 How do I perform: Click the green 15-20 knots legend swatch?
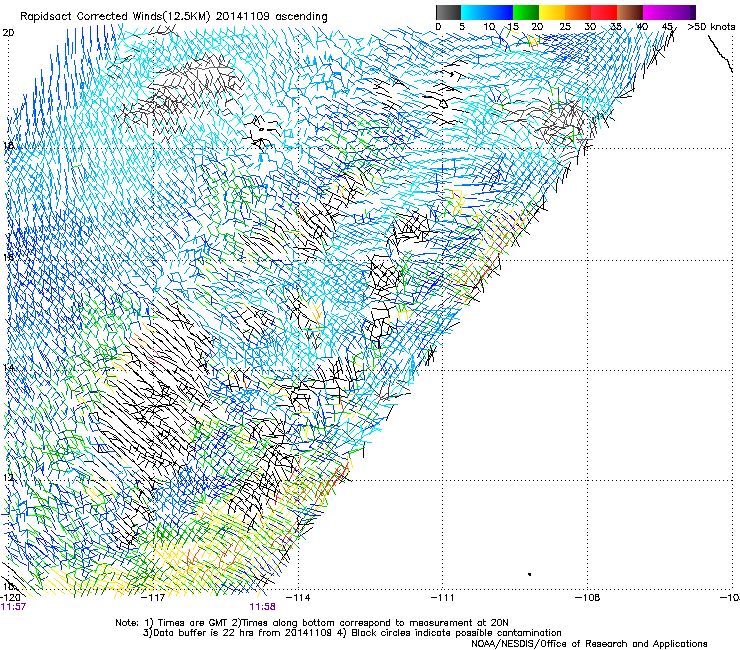526,12
